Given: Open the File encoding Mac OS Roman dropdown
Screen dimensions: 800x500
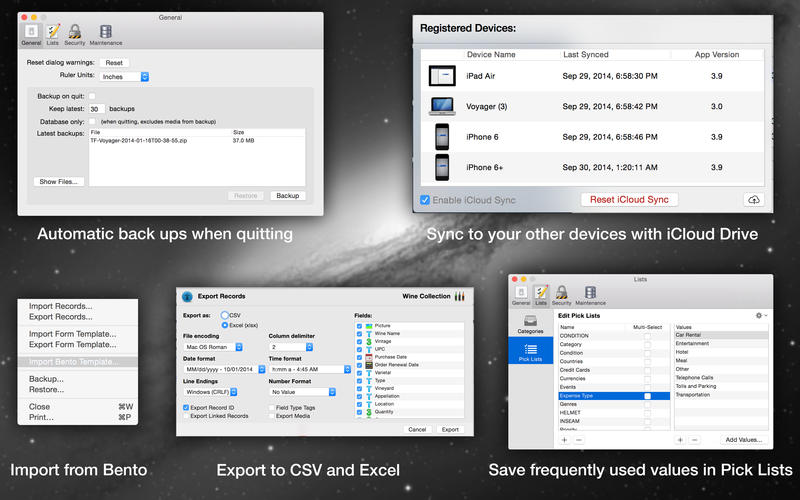Looking at the screenshot, I should pyautogui.click(x=213, y=347).
